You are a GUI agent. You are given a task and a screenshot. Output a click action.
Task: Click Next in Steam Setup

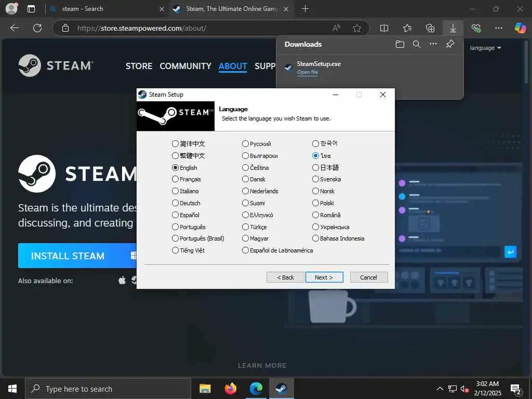coord(324,277)
